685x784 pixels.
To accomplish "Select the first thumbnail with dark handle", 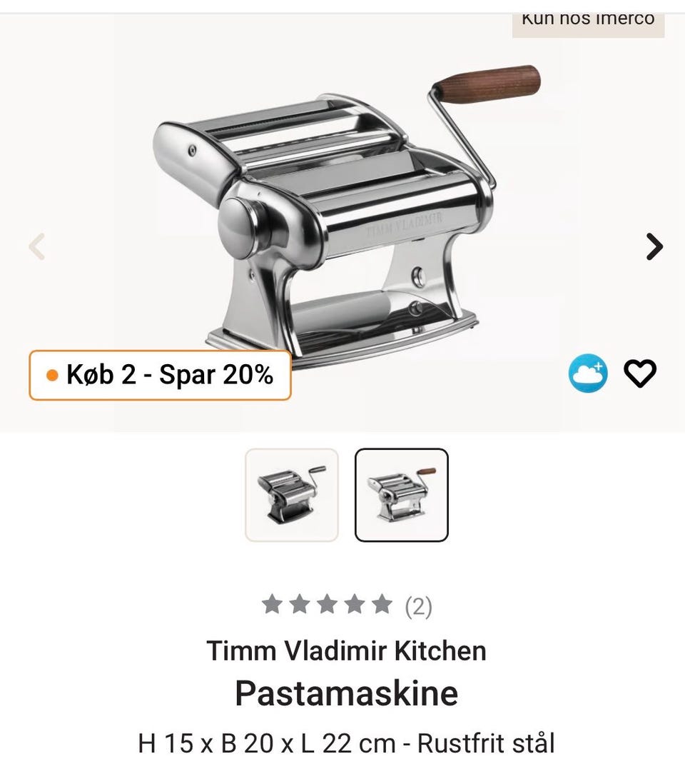I will [292, 495].
